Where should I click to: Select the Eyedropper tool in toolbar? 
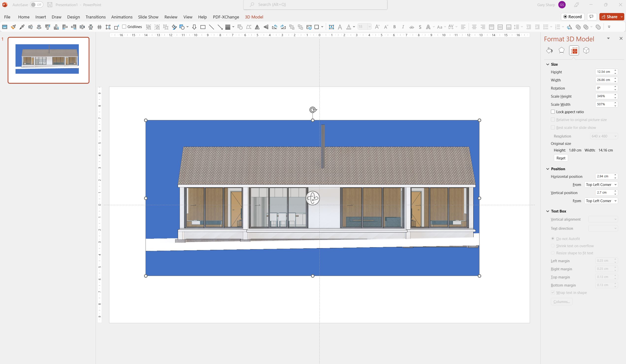[22, 27]
